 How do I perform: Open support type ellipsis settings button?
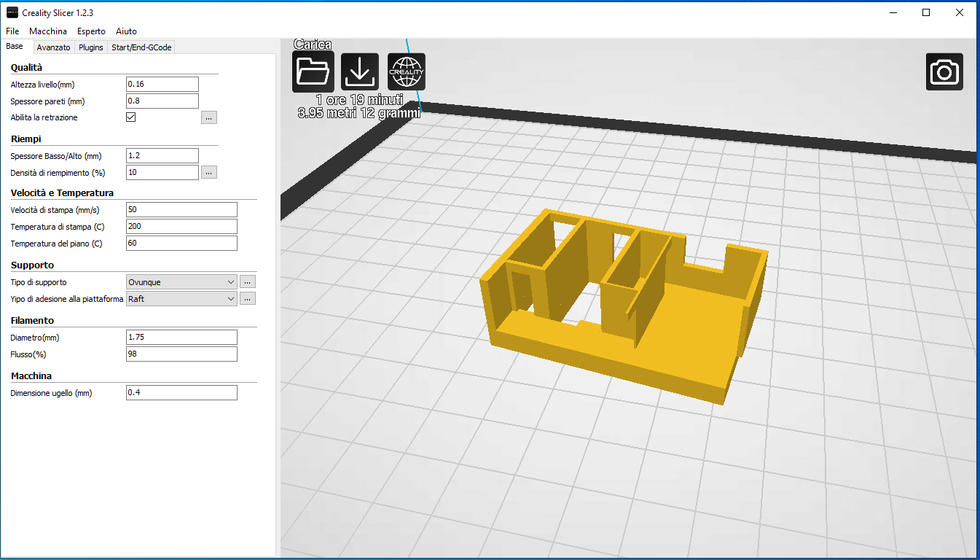248,281
